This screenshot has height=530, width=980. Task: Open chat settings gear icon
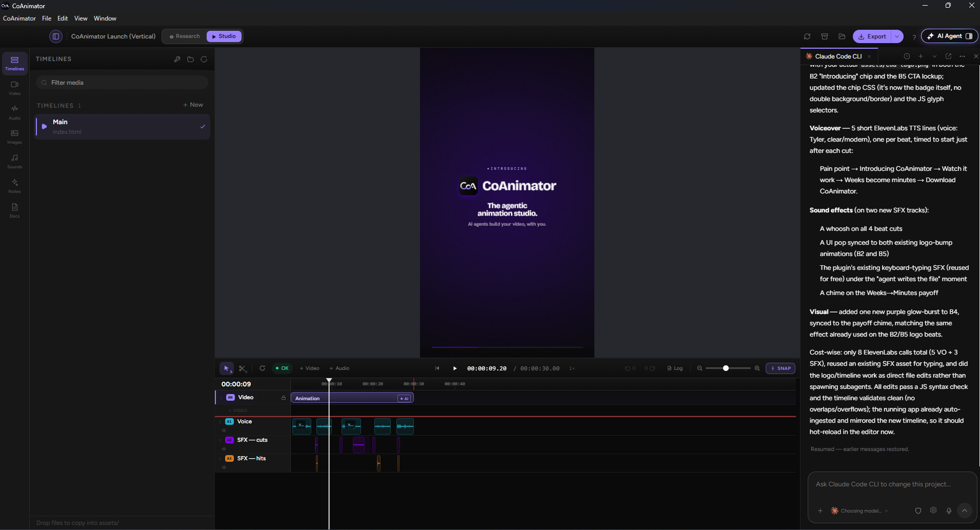pyautogui.click(x=933, y=511)
